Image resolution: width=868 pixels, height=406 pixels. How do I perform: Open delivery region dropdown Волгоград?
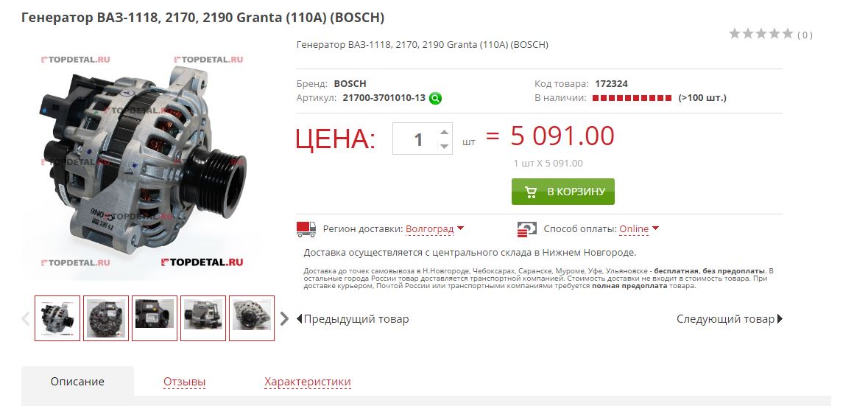(434, 228)
